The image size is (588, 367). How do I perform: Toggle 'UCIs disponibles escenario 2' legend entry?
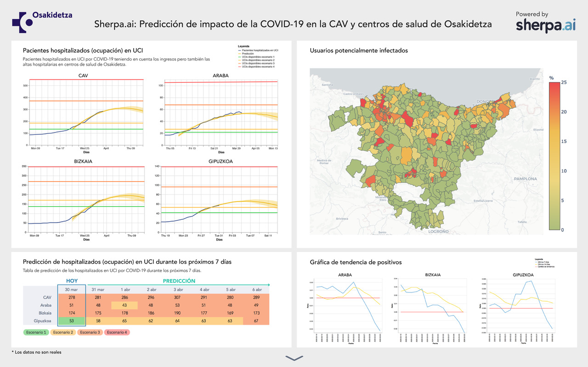256,60
